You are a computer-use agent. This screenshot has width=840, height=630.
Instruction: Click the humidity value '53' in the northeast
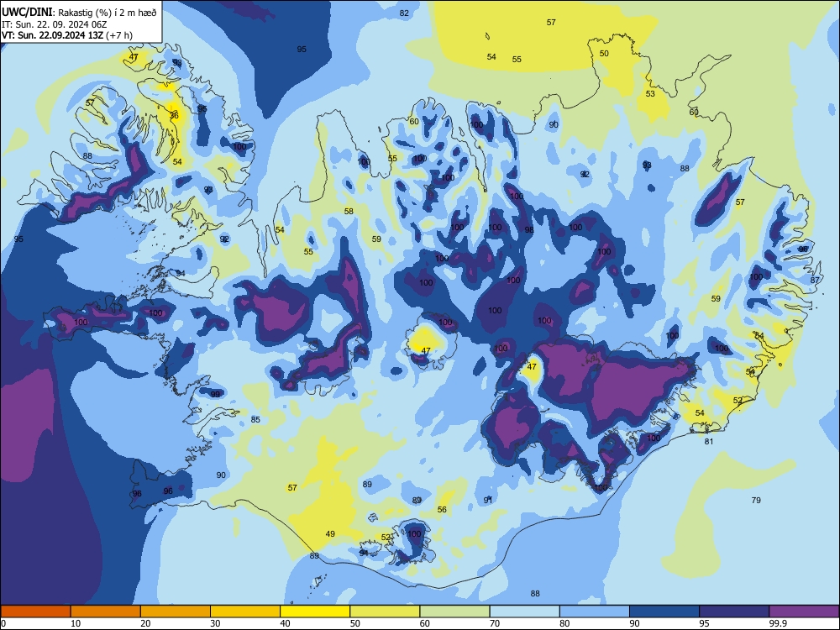click(650, 94)
